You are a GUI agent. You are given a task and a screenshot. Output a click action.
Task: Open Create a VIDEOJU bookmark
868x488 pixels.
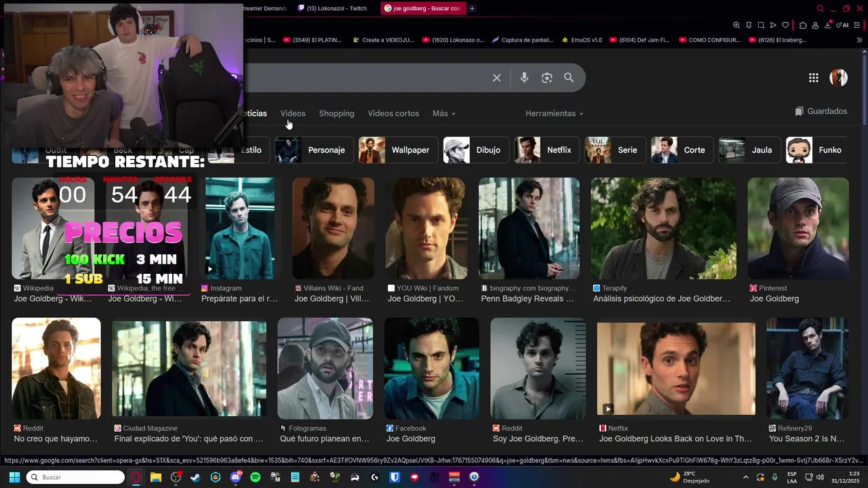[x=383, y=40]
